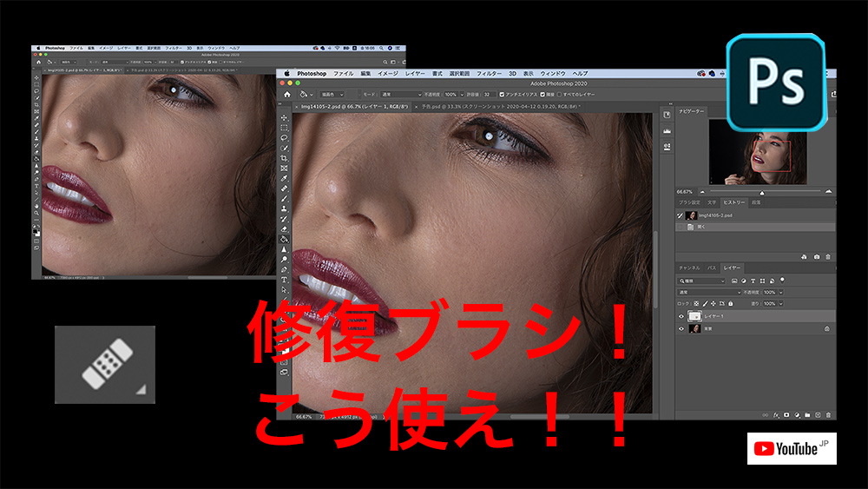Select the Move tool in the toolbar
868x489 pixels.
tap(284, 117)
